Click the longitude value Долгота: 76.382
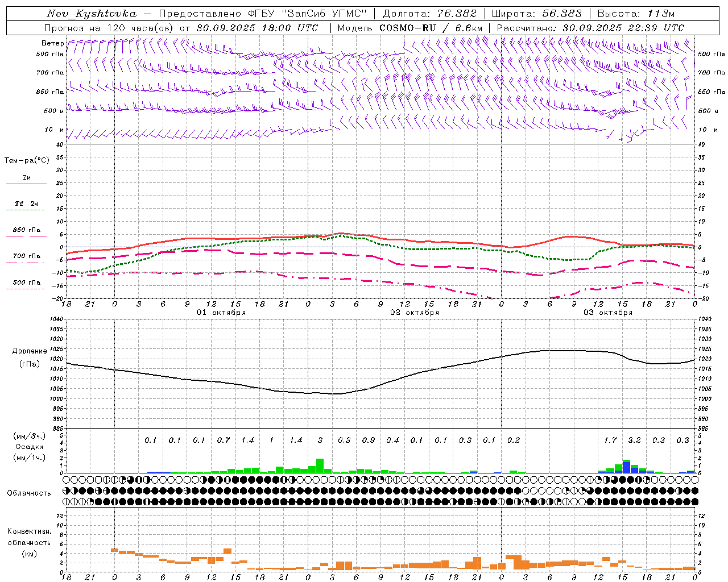The height and width of the screenshot is (582, 728). [429, 14]
